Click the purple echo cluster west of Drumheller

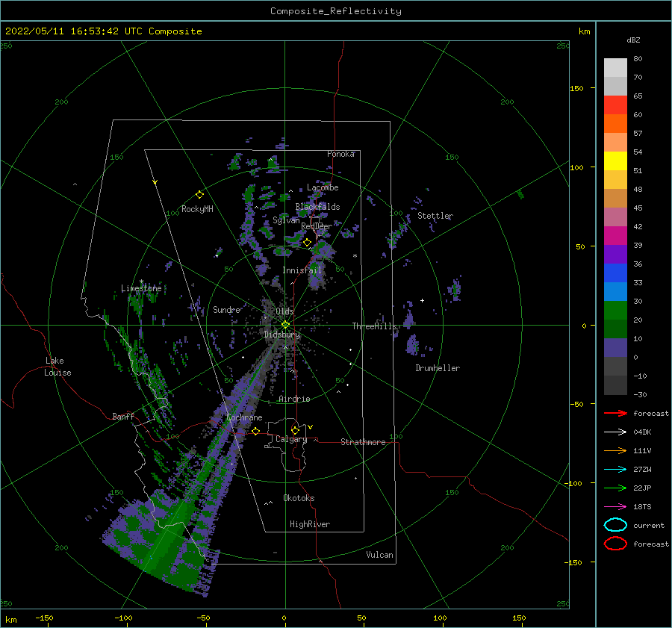pos(412,345)
